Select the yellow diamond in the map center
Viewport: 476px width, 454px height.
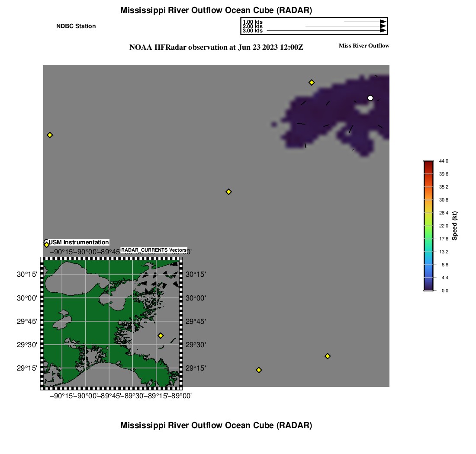click(x=228, y=192)
